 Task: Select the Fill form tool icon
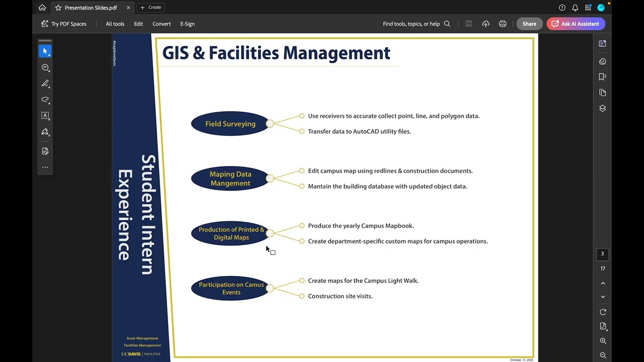point(45,151)
